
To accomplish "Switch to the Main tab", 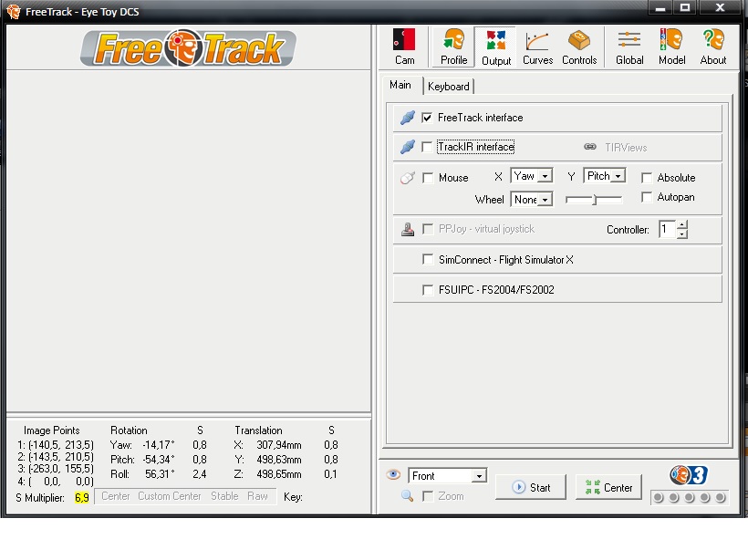I will click(400, 85).
